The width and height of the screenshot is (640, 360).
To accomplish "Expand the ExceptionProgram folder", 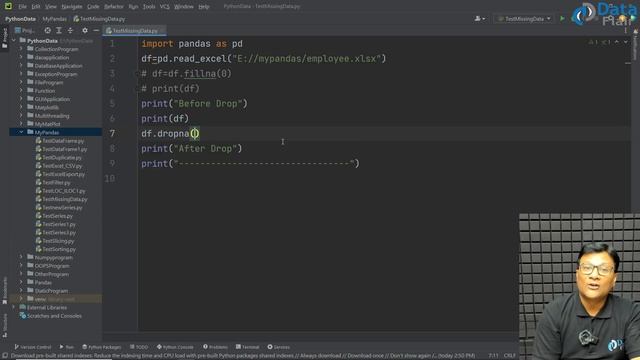I will [21, 74].
